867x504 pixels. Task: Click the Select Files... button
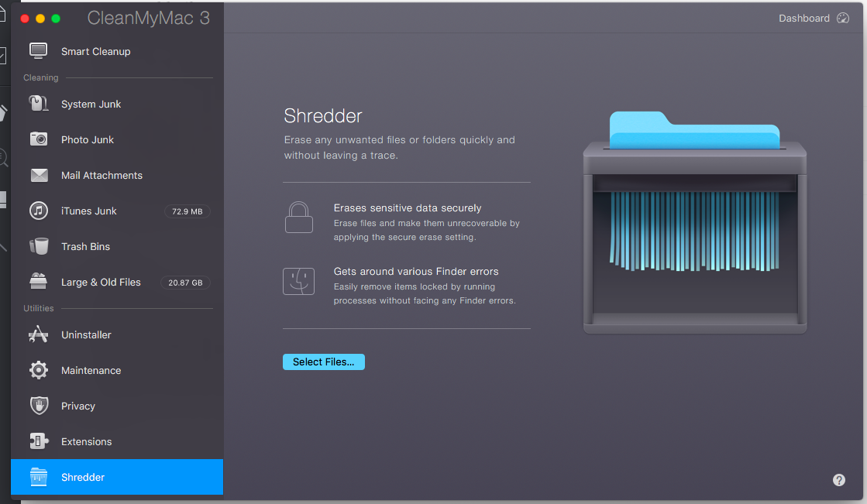pos(323,362)
